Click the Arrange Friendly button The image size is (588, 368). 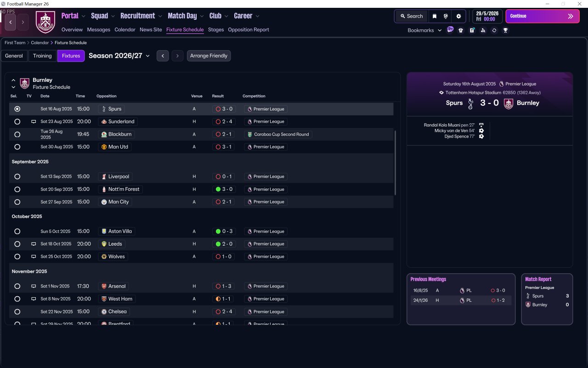coord(209,56)
